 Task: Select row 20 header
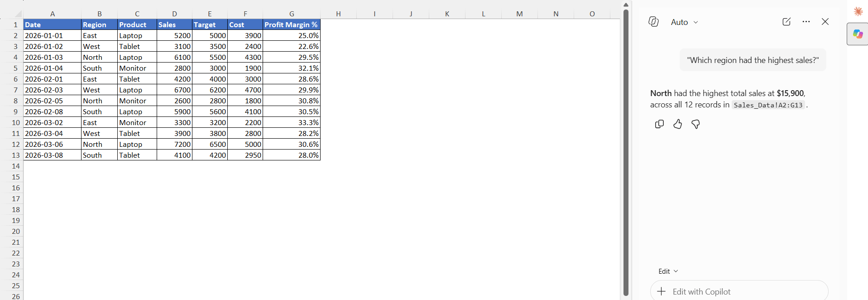pyautogui.click(x=15, y=231)
